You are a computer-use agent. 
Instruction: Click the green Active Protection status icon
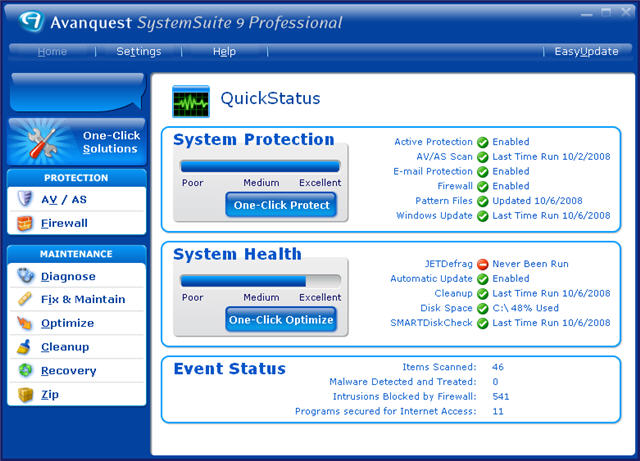tap(482, 142)
